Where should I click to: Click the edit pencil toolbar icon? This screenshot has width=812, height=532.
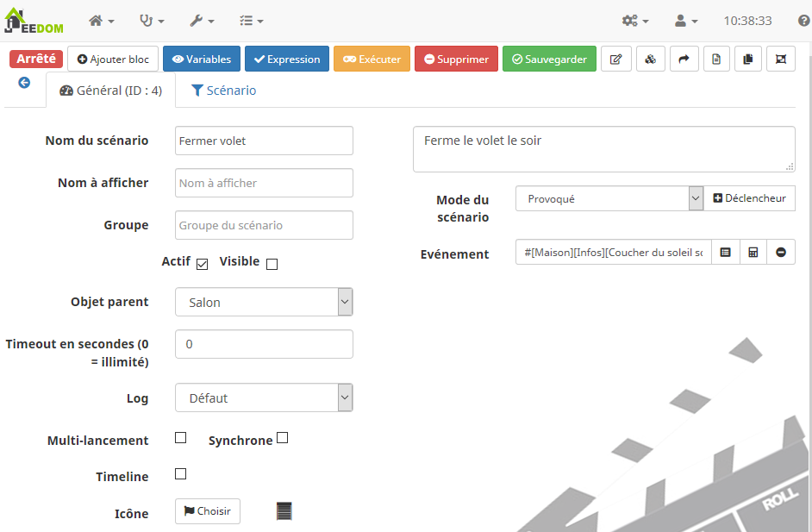pos(616,59)
